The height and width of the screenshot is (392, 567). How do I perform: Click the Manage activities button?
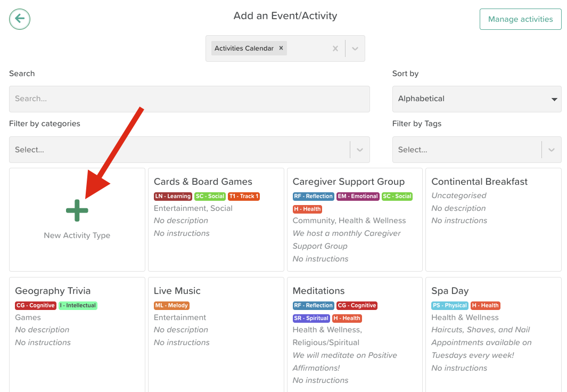[x=520, y=19]
